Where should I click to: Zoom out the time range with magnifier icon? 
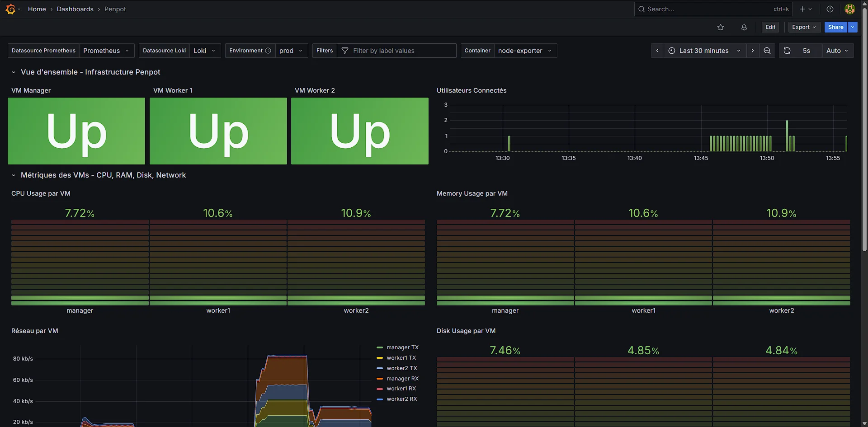[767, 51]
